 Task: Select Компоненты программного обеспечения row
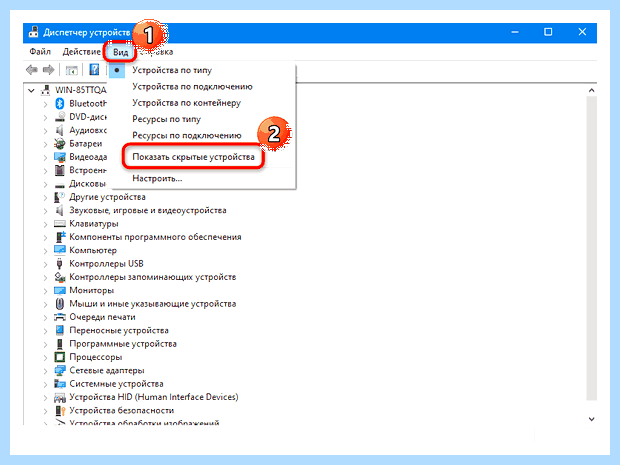155,237
